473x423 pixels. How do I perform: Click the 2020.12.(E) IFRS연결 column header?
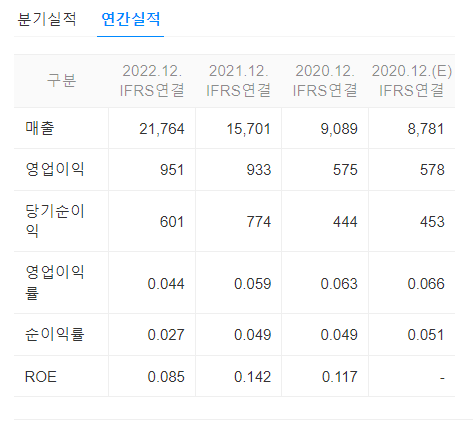[x=412, y=80]
